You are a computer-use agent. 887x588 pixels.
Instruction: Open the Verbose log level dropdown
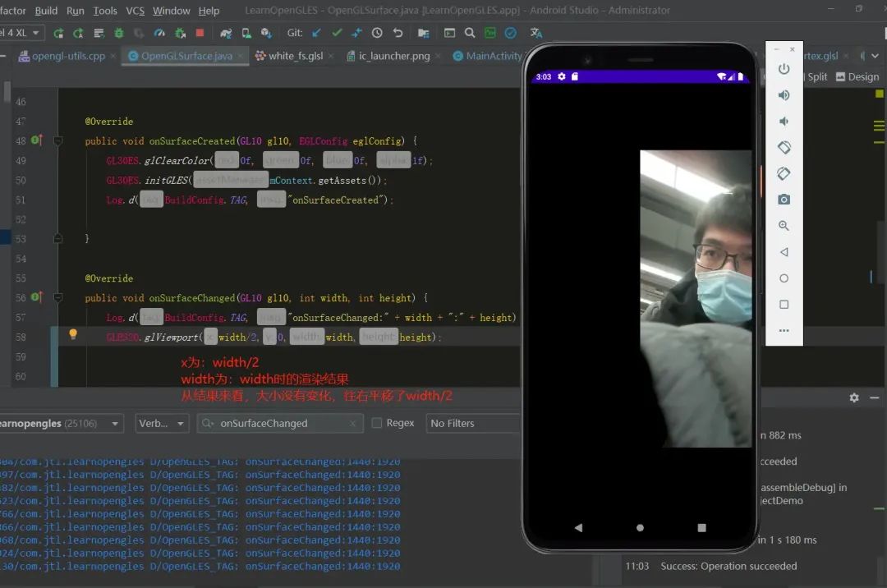click(x=162, y=423)
